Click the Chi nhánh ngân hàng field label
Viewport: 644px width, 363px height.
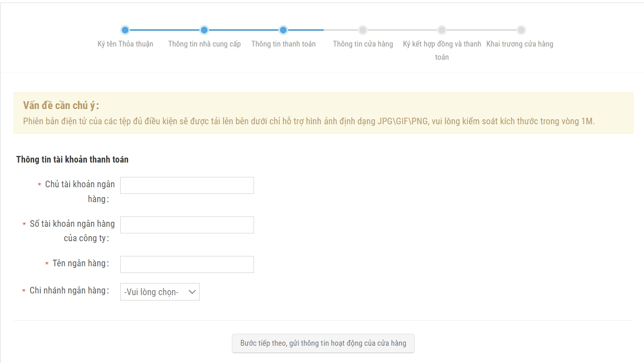coord(69,291)
